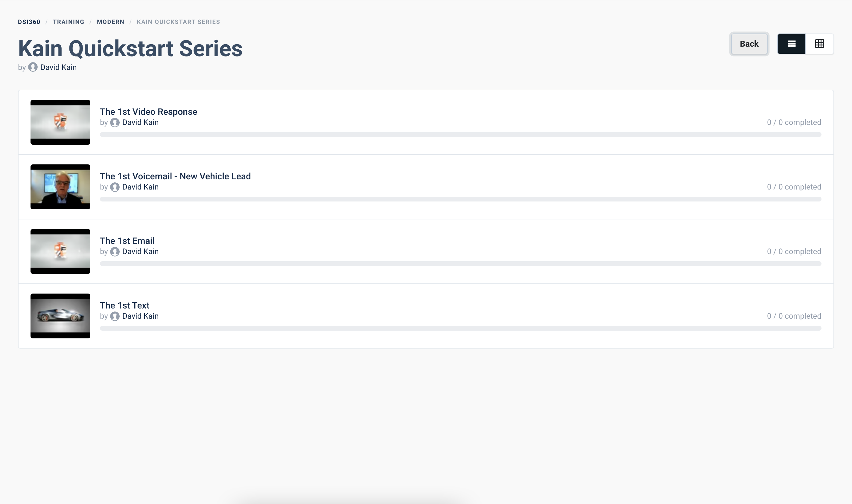The image size is (852, 504).
Task: Click author avatar on 1st Video Response
Action: pos(115,123)
